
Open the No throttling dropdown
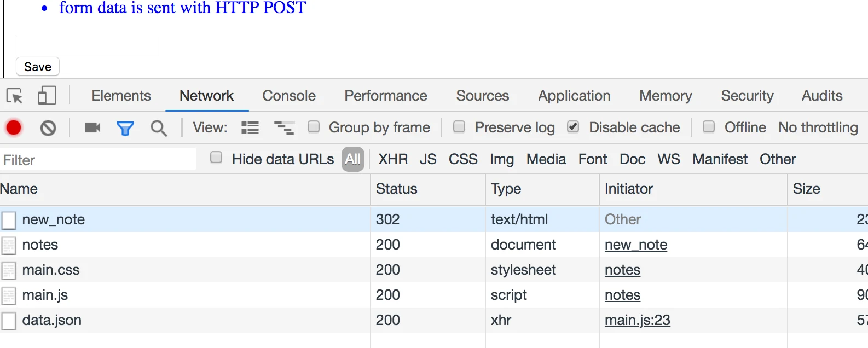[818, 127]
